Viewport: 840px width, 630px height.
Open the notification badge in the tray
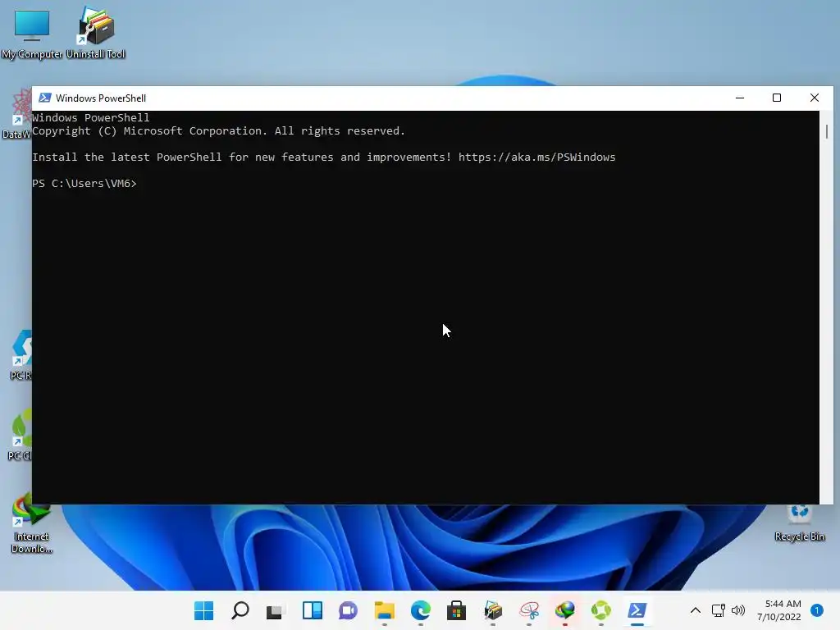pyautogui.click(x=817, y=610)
